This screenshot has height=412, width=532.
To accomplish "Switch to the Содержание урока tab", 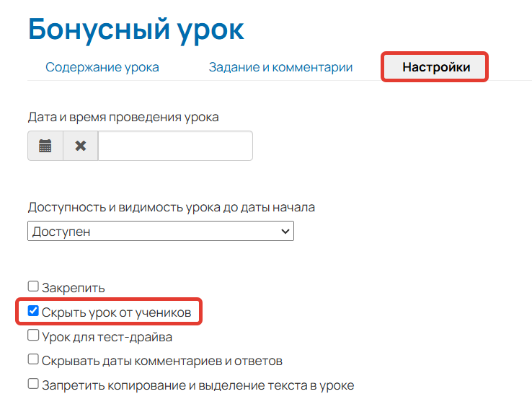I will point(102,67).
